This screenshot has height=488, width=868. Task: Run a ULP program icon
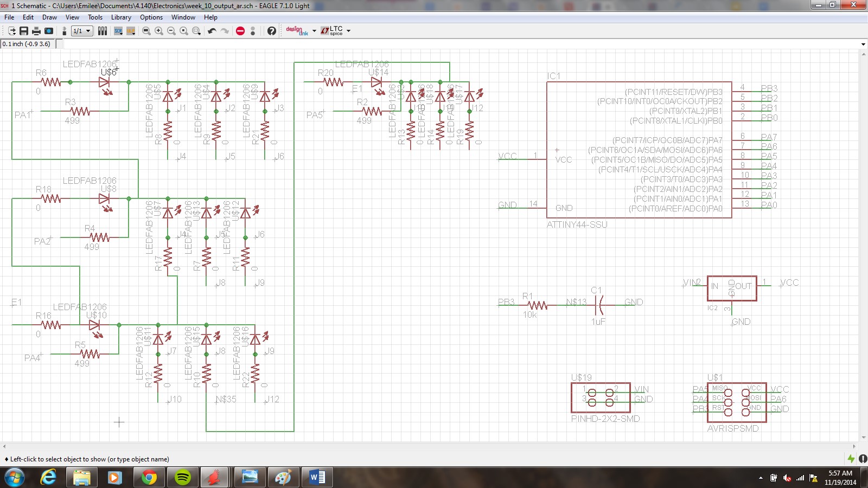[131, 31]
